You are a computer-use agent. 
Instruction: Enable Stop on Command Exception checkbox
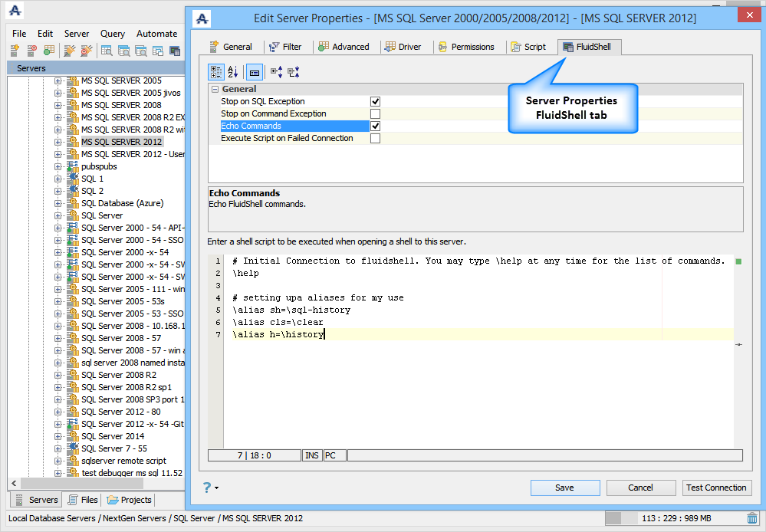[376, 113]
